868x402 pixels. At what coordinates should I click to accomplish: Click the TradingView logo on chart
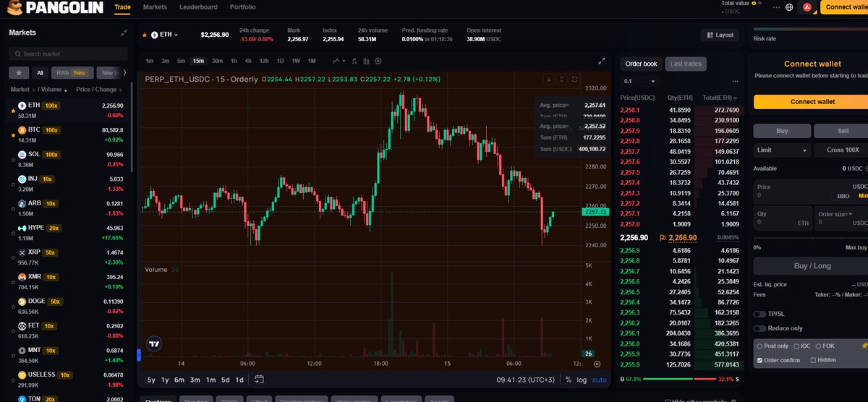pyautogui.click(x=153, y=344)
